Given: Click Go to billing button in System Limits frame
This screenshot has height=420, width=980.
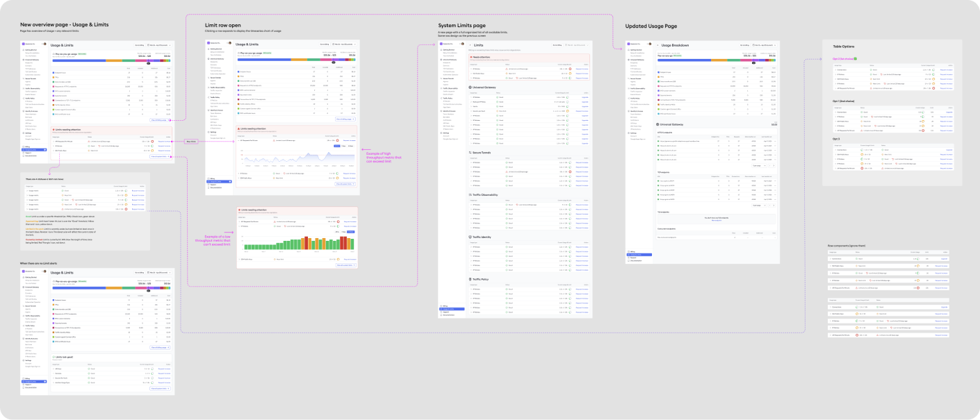Looking at the screenshot, I should coord(559,44).
